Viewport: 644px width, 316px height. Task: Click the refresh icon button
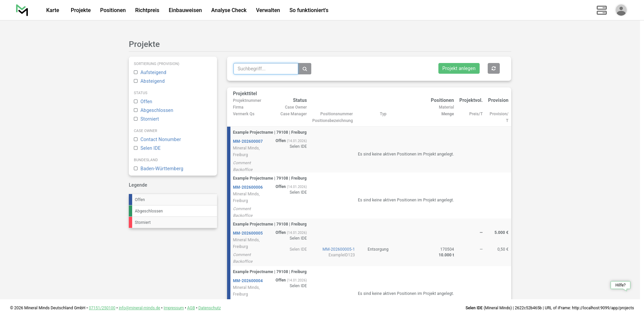(493, 68)
